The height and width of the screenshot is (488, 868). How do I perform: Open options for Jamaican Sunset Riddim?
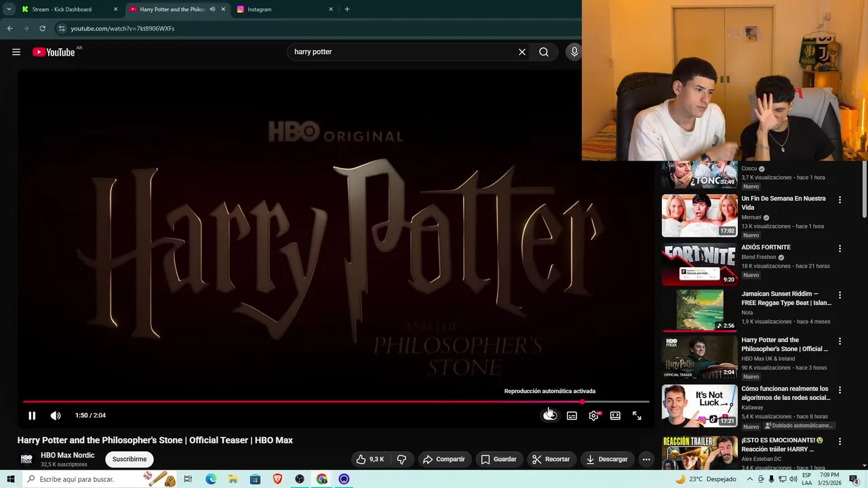(x=840, y=296)
